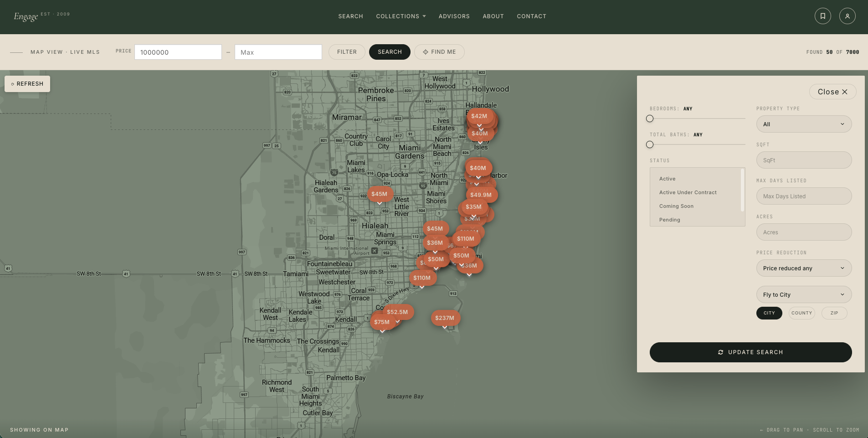Screen dimensions: 868x438
Task: Click the minimum price input field
Action: click(x=178, y=52)
